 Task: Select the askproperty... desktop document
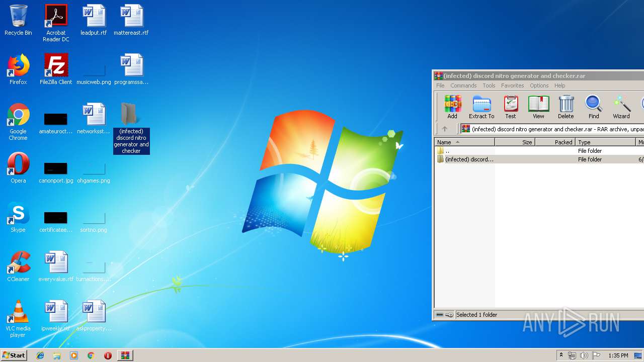[x=94, y=316]
